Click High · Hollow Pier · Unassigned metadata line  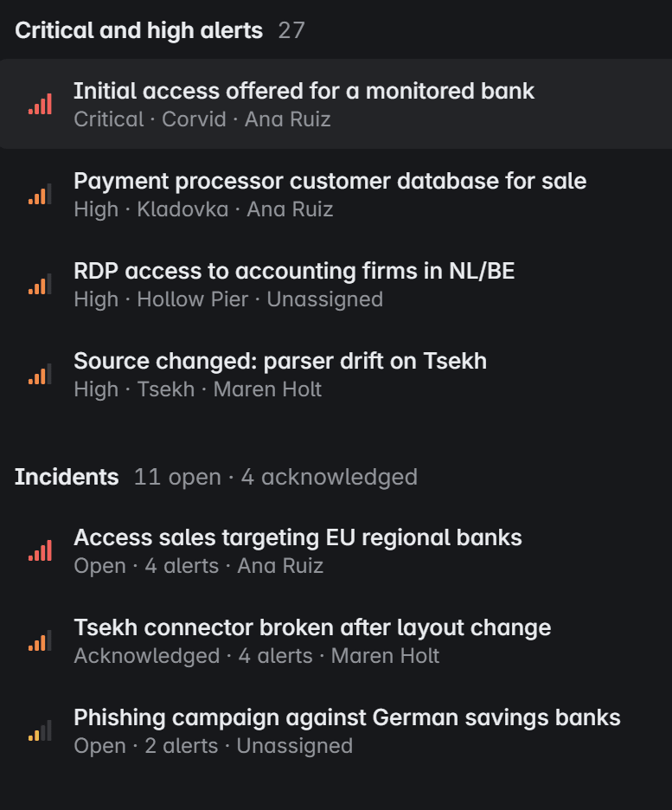(228, 299)
